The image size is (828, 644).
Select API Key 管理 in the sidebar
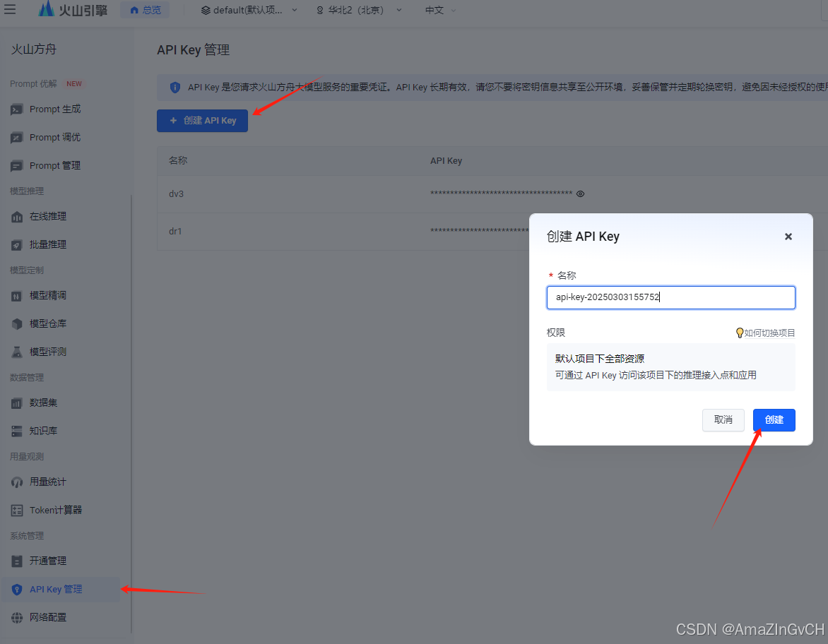pos(60,589)
